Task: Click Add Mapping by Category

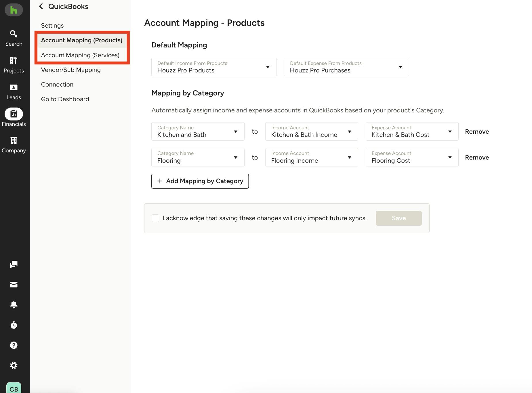Action: (200, 181)
